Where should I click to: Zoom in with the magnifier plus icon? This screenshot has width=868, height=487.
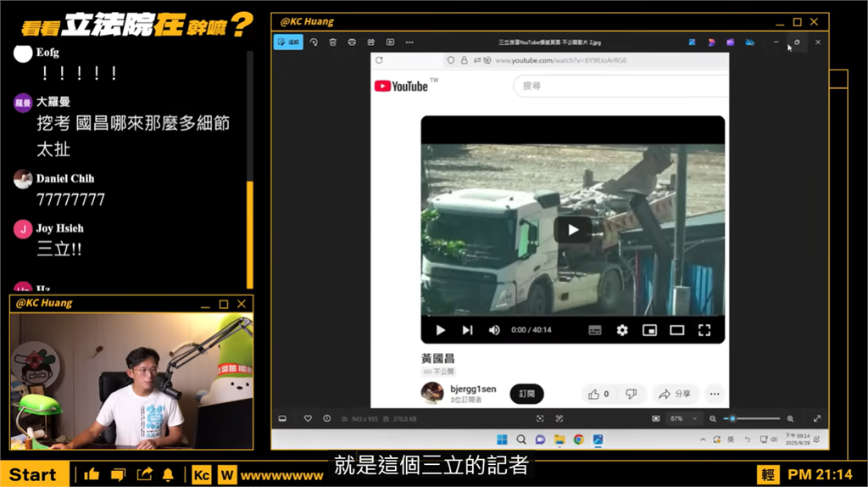click(x=790, y=419)
